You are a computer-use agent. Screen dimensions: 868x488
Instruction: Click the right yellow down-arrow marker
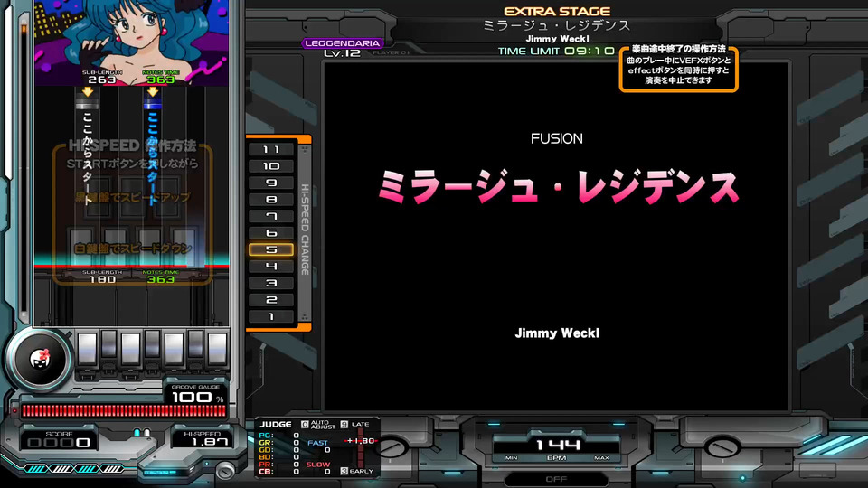(152, 92)
